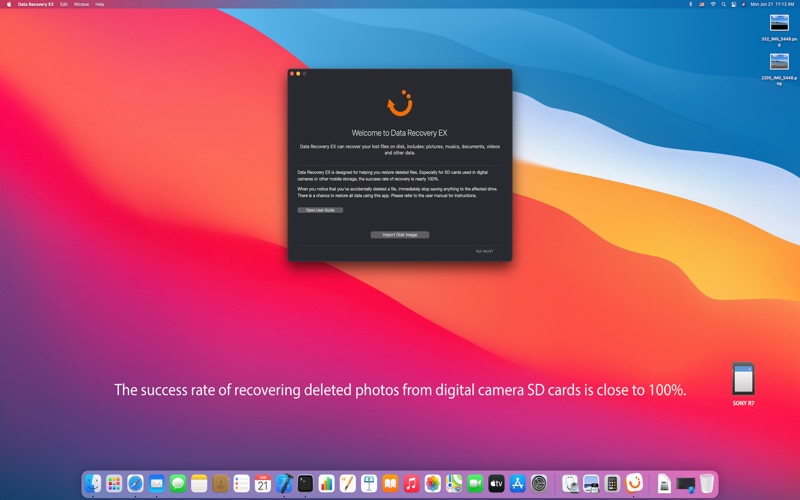Open Books from the Dock
The height and width of the screenshot is (500, 800).
(390, 483)
